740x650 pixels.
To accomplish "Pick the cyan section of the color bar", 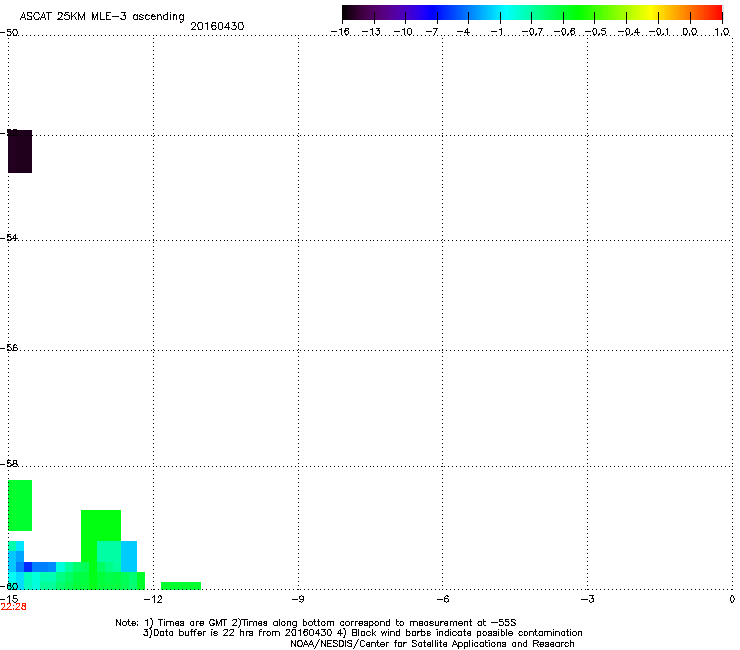I will tap(505, 13).
